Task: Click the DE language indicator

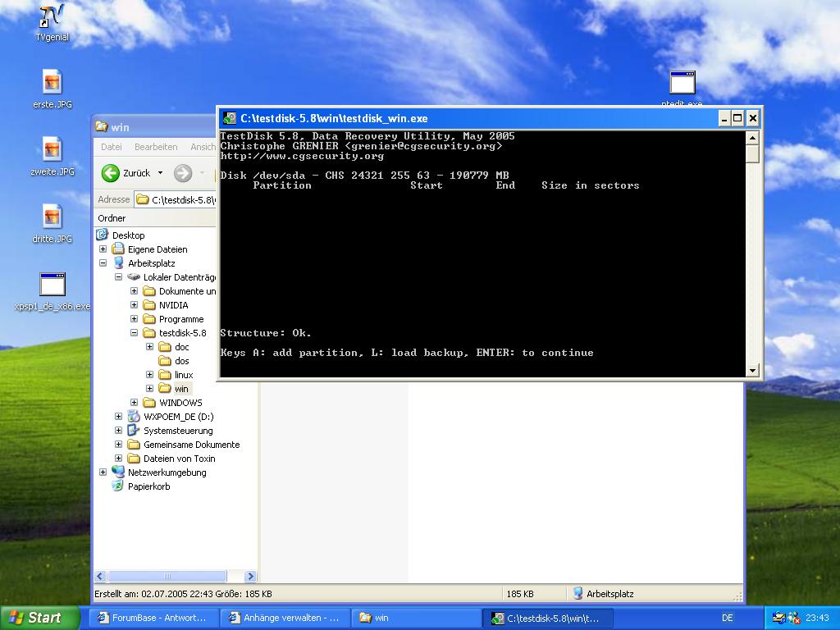Action: (x=727, y=618)
